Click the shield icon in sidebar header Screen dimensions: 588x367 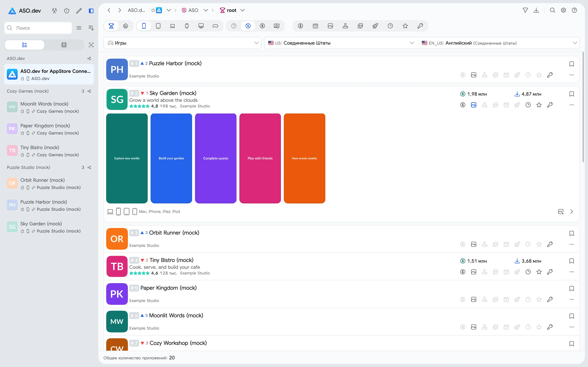click(x=67, y=11)
